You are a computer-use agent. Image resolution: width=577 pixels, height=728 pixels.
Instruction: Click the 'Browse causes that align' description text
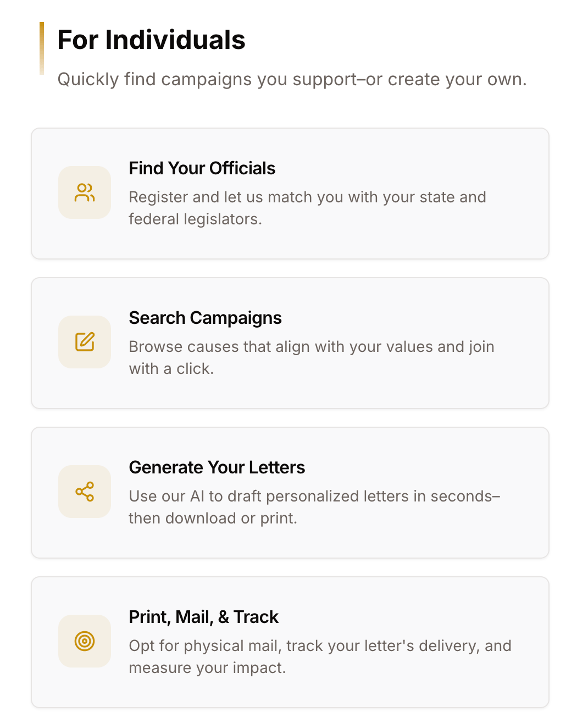tap(312, 357)
